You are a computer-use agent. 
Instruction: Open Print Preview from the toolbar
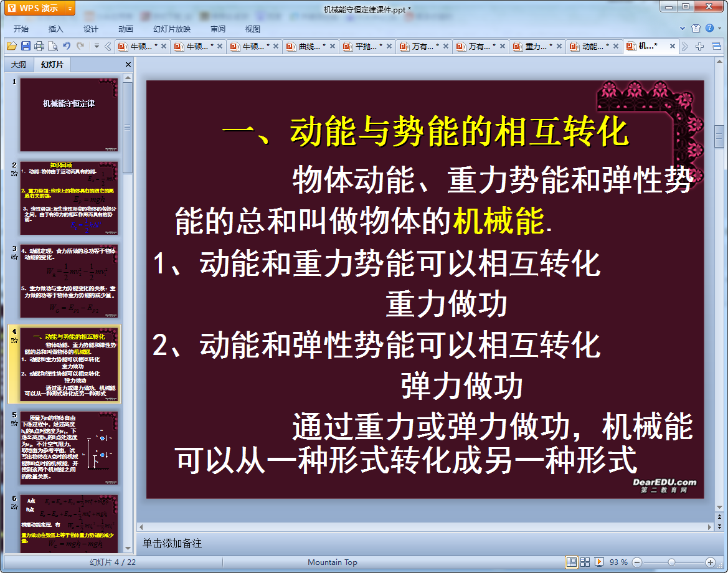tap(53, 46)
